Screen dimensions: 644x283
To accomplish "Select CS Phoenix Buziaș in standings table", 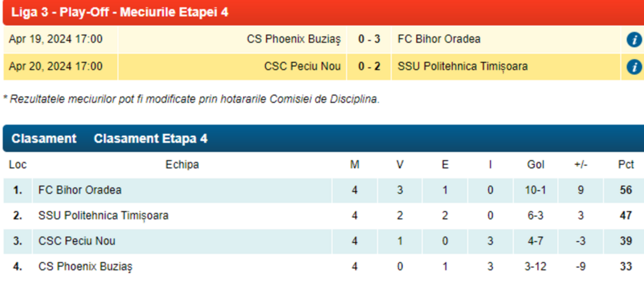I will coord(86,267).
